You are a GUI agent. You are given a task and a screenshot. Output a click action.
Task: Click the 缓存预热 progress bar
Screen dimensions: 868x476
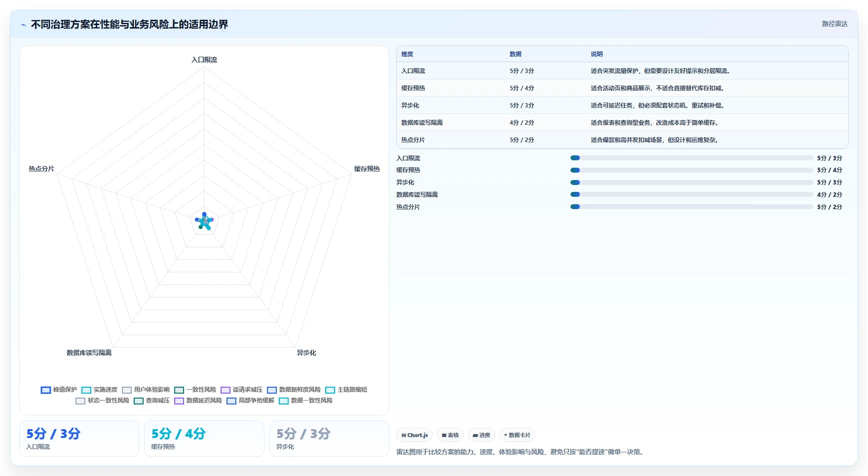click(x=691, y=170)
